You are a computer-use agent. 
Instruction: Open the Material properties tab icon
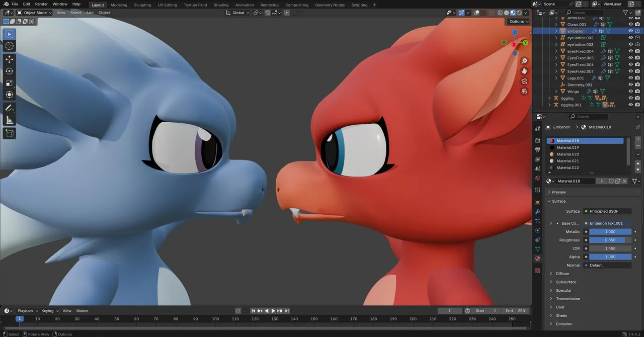click(x=537, y=259)
